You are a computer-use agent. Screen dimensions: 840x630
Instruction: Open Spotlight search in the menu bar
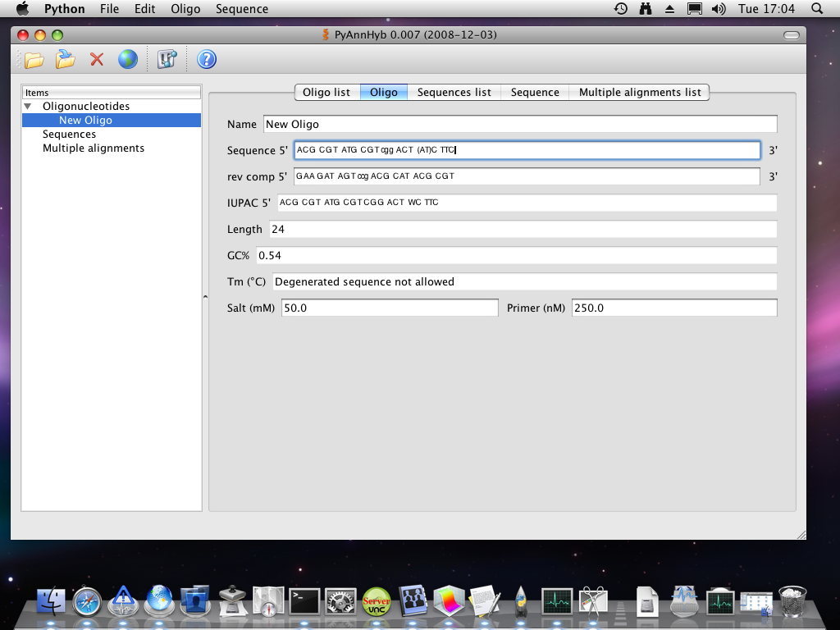tap(817, 9)
